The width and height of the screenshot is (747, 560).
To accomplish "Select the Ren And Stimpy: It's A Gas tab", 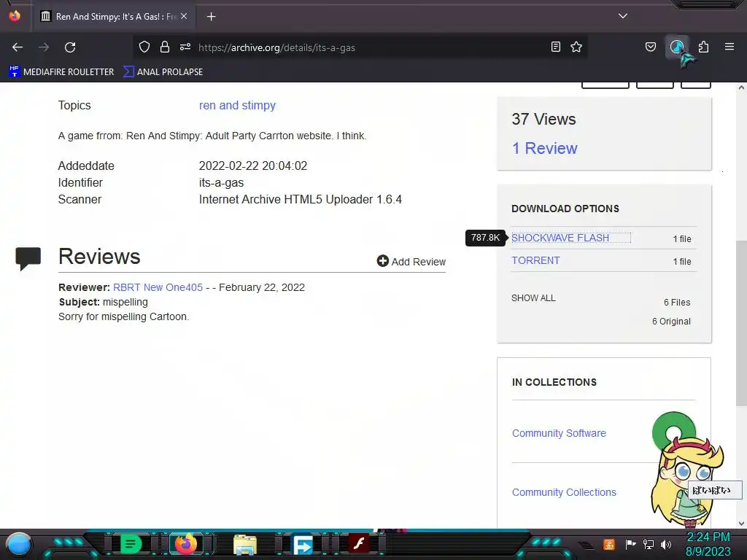I will [115, 17].
